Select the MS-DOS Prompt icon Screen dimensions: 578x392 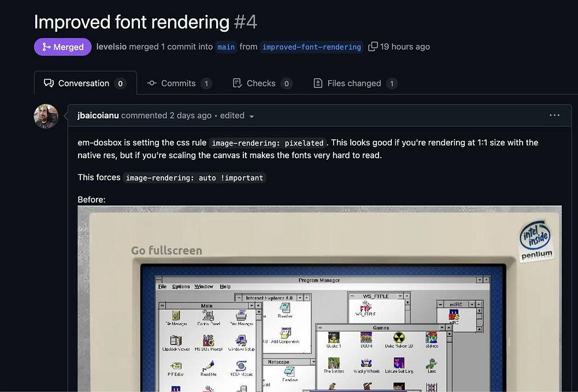[x=209, y=344]
